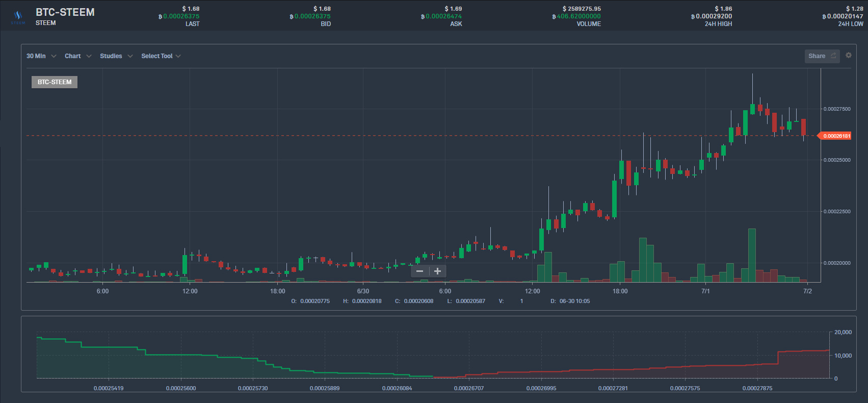Click price axis label 0.00022500
Screen dimensions: 868x403
(x=837, y=212)
